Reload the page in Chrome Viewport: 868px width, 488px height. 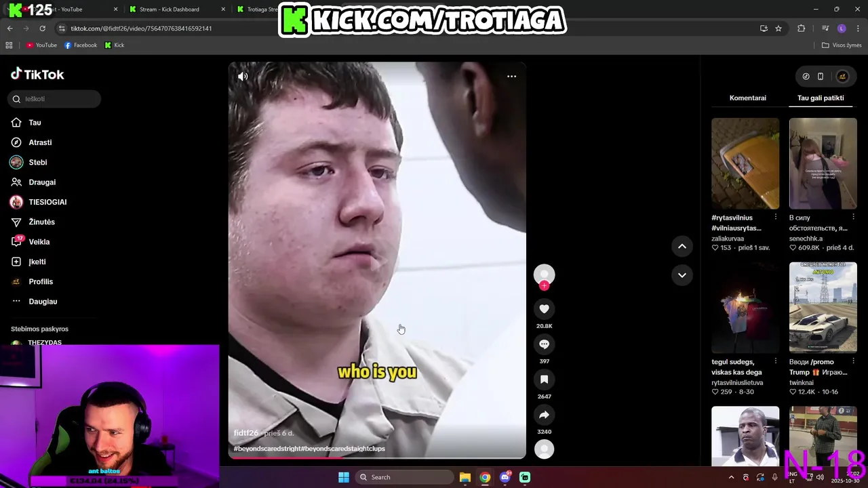tap(42, 28)
